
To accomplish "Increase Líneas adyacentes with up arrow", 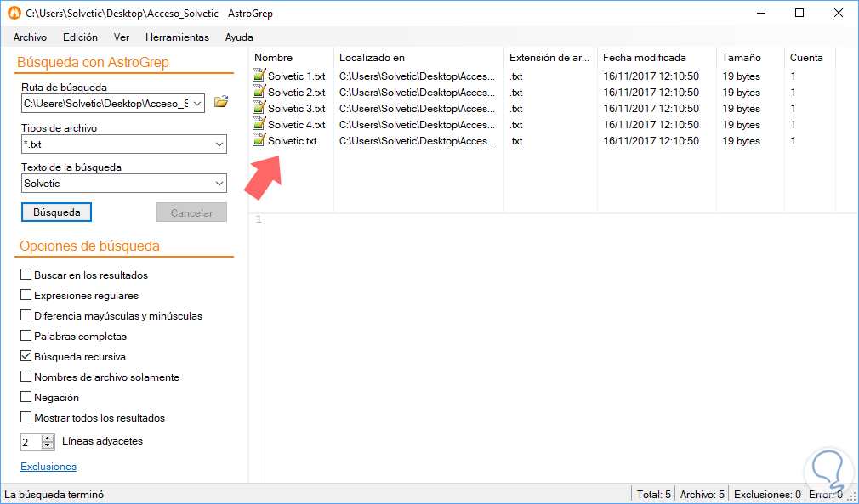I will pyautogui.click(x=48, y=438).
